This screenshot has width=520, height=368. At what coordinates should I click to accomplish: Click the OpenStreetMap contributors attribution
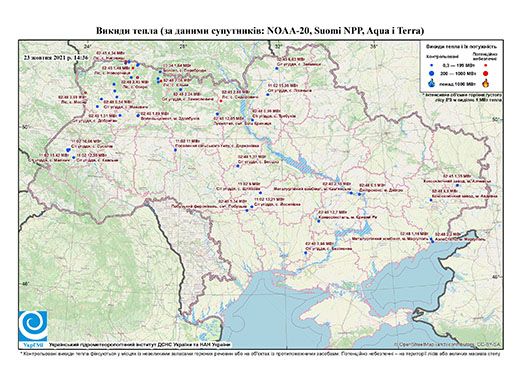tap(447, 344)
